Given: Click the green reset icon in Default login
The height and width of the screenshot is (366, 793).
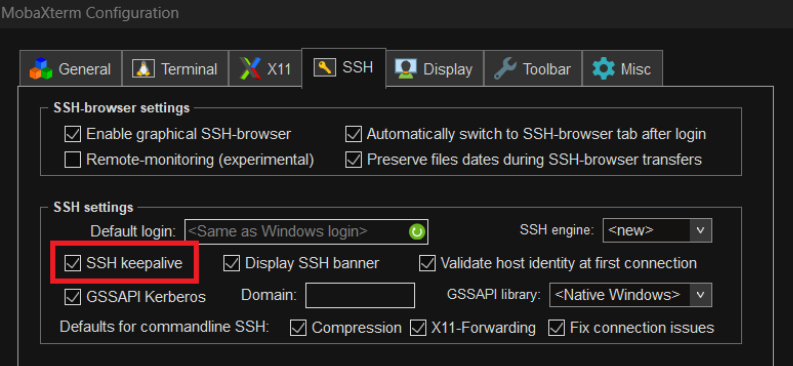Looking at the screenshot, I should 417,232.
